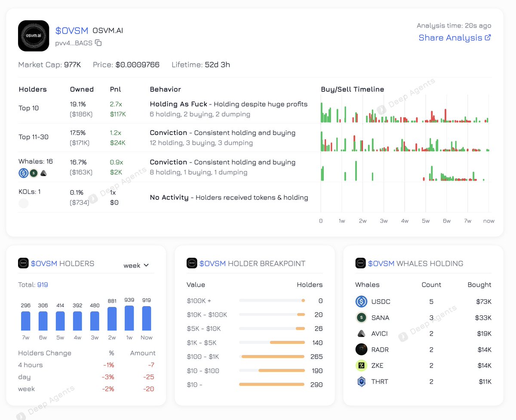516x420 pixels.
Task: Click the 'now' tick on timeline axis
Action: tap(489, 221)
